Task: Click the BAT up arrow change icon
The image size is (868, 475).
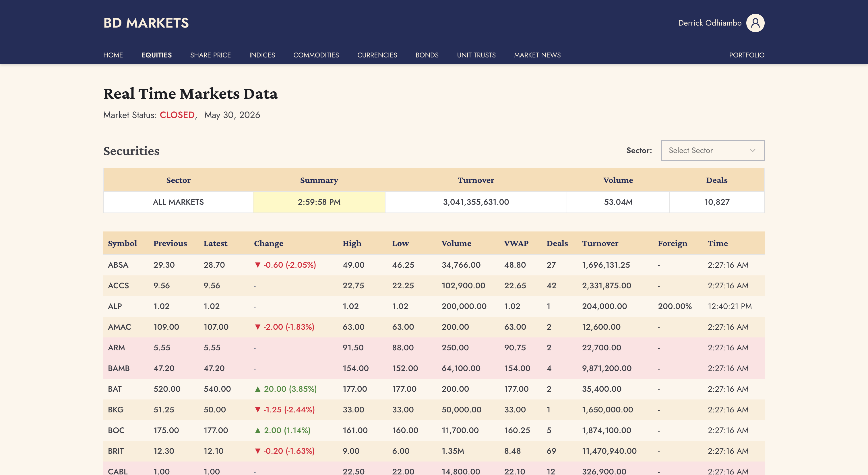Action: click(x=257, y=389)
